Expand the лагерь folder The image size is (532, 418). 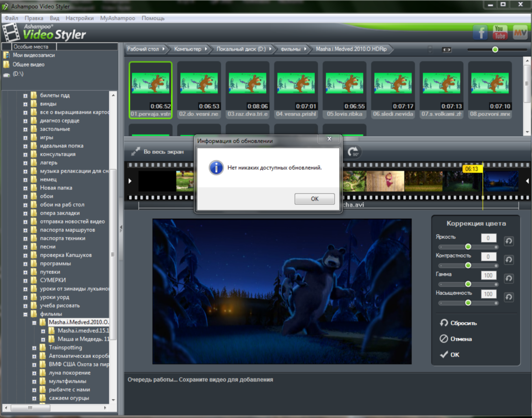coord(26,163)
